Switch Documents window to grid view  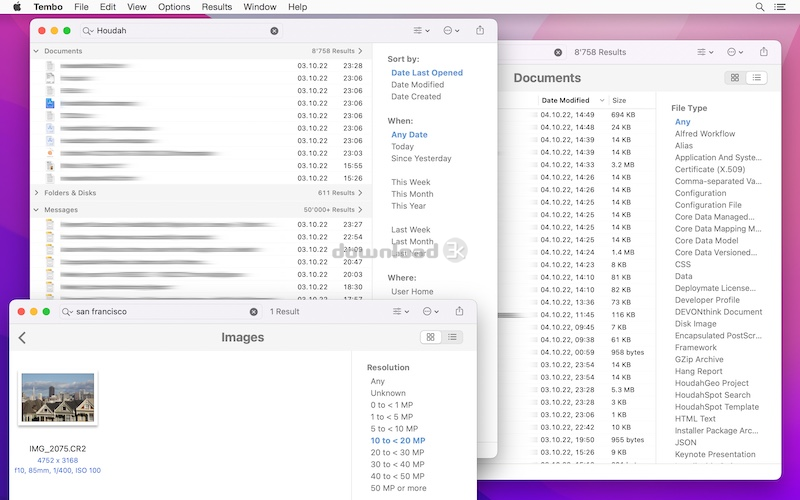pyautogui.click(x=735, y=78)
